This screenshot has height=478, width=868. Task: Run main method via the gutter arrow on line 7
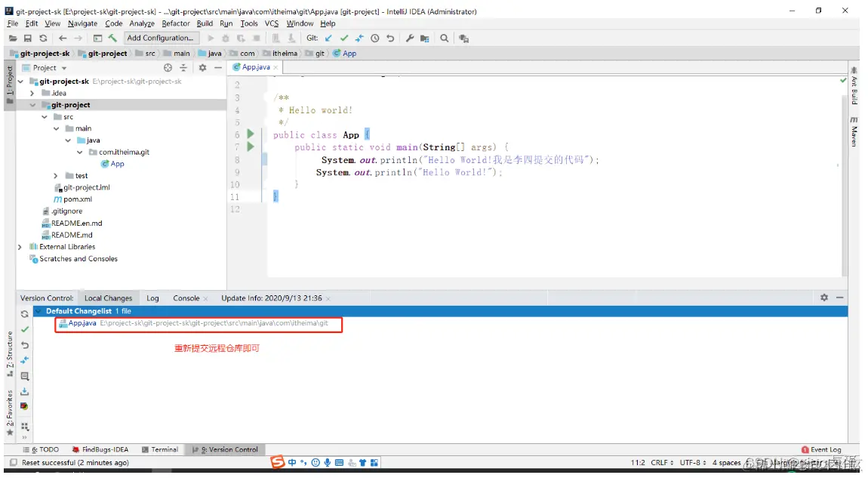251,146
